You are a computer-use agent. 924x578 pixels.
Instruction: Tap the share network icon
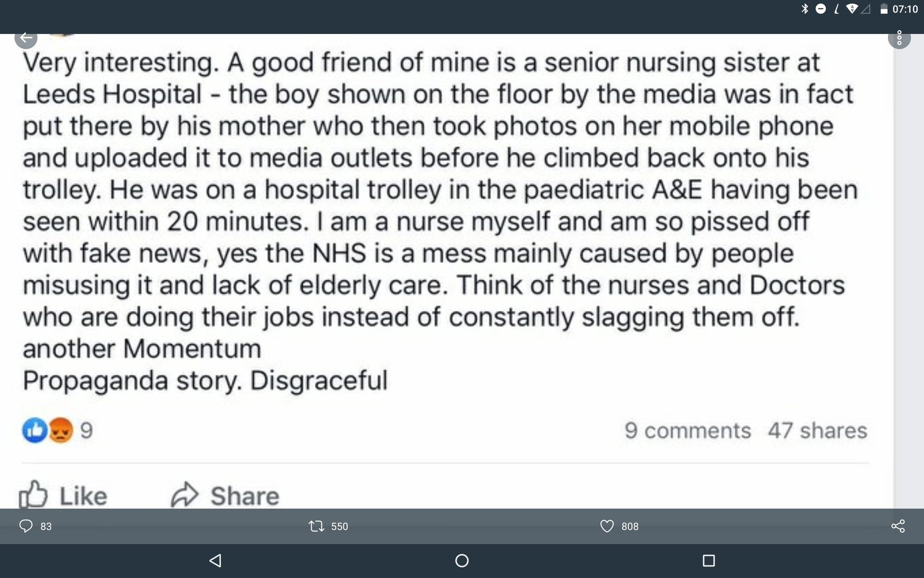898,526
